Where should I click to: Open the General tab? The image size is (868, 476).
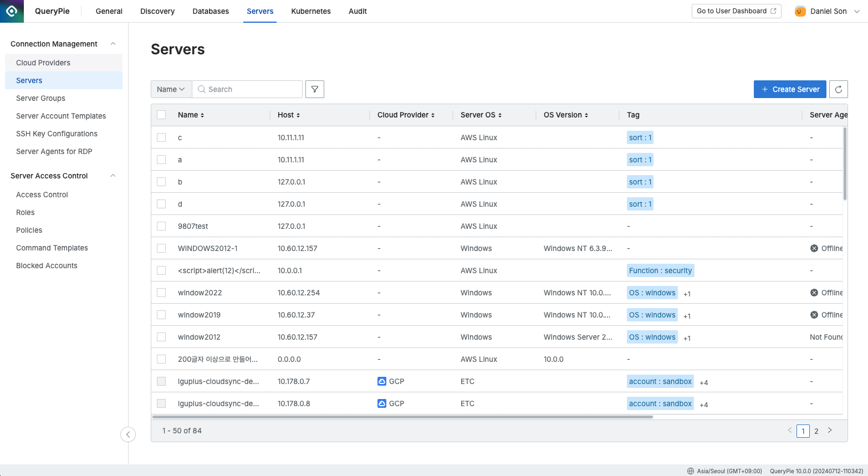(x=109, y=11)
